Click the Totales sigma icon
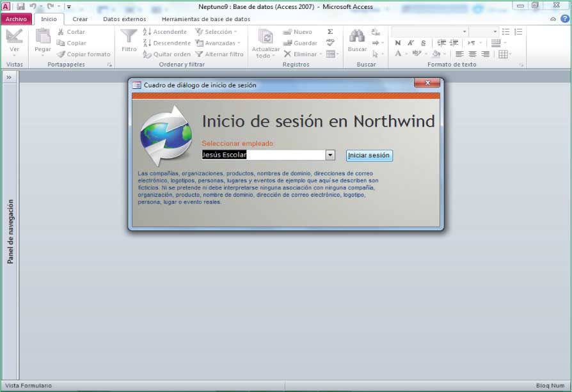This screenshot has height=392, width=572. click(x=330, y=32)
